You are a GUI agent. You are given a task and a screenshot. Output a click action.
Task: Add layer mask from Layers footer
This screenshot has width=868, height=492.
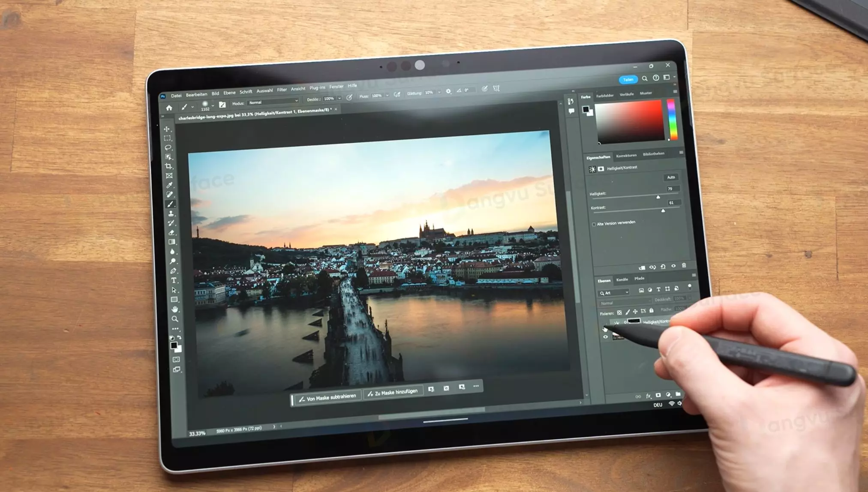[x=658, y=395]
